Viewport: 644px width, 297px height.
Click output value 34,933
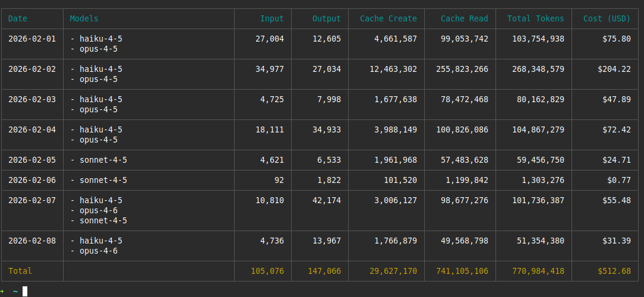pyautogui.click(x=327, y=130)
